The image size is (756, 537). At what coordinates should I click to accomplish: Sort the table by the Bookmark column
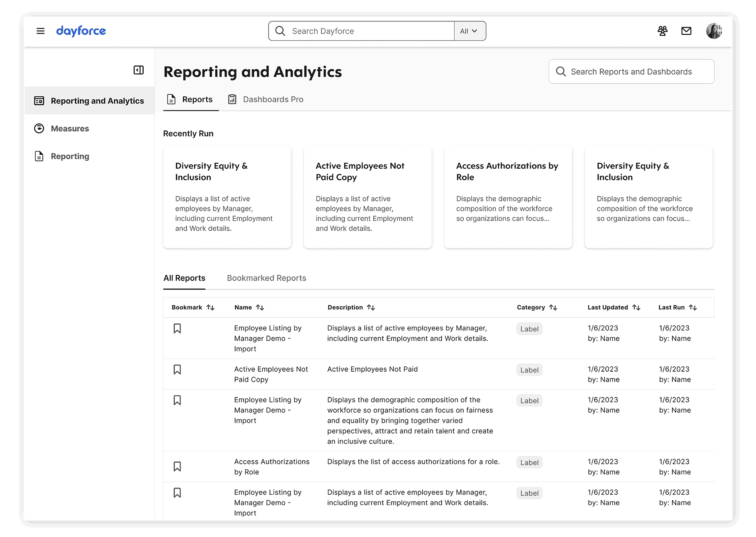coord(211,307)
